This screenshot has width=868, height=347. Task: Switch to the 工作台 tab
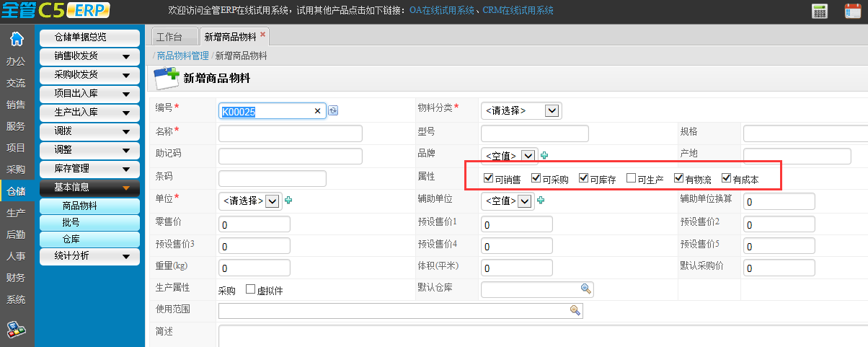(x=174, y=37)
